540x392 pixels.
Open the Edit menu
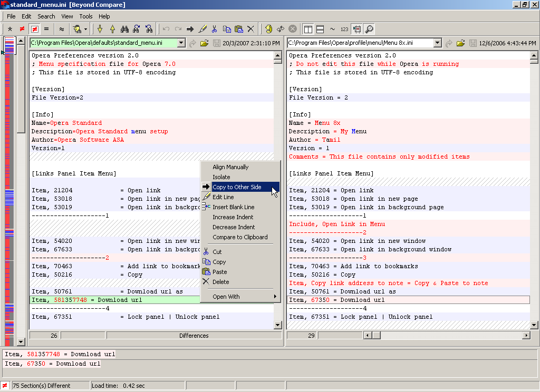pos(26,16)
